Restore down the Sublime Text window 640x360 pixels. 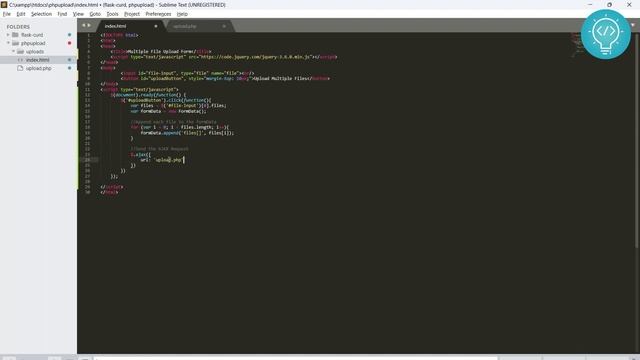click(x=609, y=4)
